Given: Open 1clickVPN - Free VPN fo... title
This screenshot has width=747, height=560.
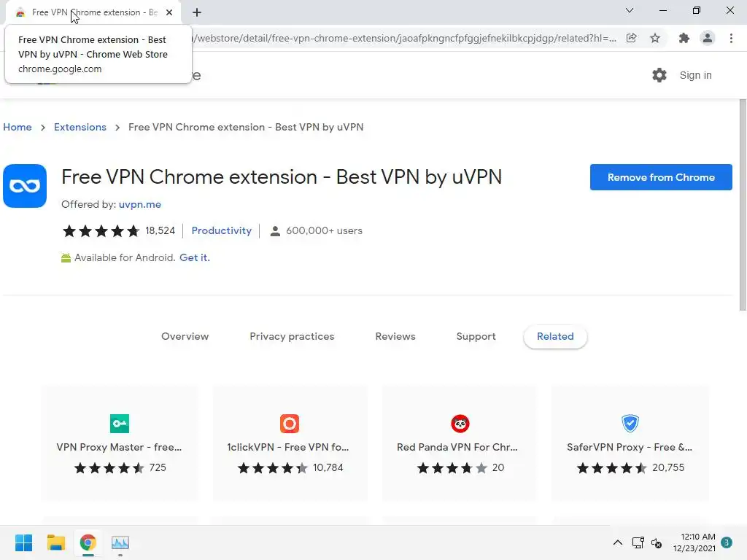Looking at the screenshot, I should pos(288,447).
